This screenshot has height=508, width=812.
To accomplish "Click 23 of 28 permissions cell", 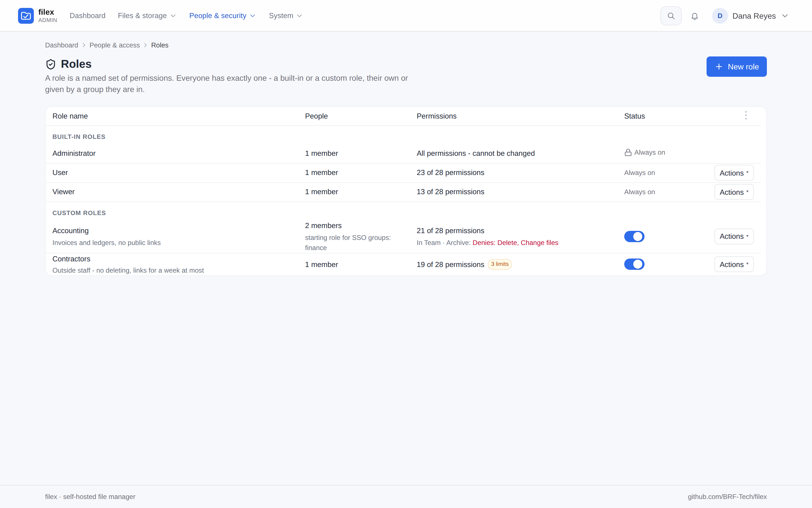I will [450, 172].
